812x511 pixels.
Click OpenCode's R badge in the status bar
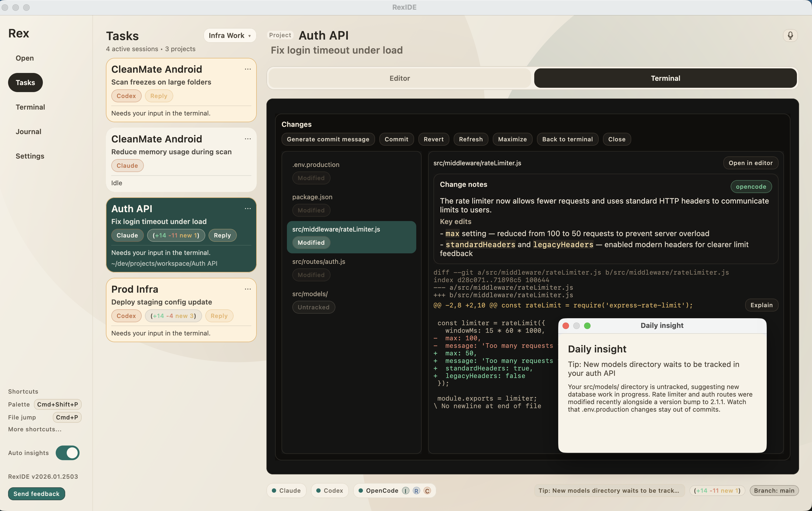416,491
